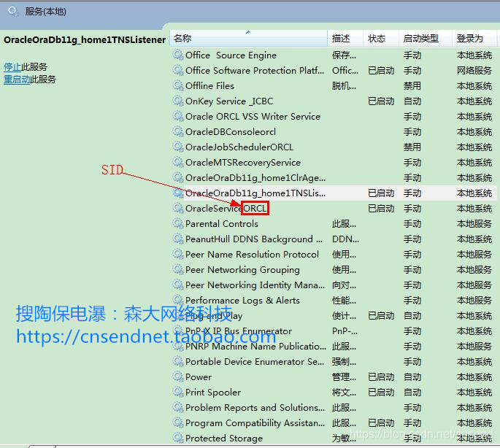Screen dimensions: 500x448
Task: Click the gear icon for Peer Networking Grouping
Action: click(177, 269)
